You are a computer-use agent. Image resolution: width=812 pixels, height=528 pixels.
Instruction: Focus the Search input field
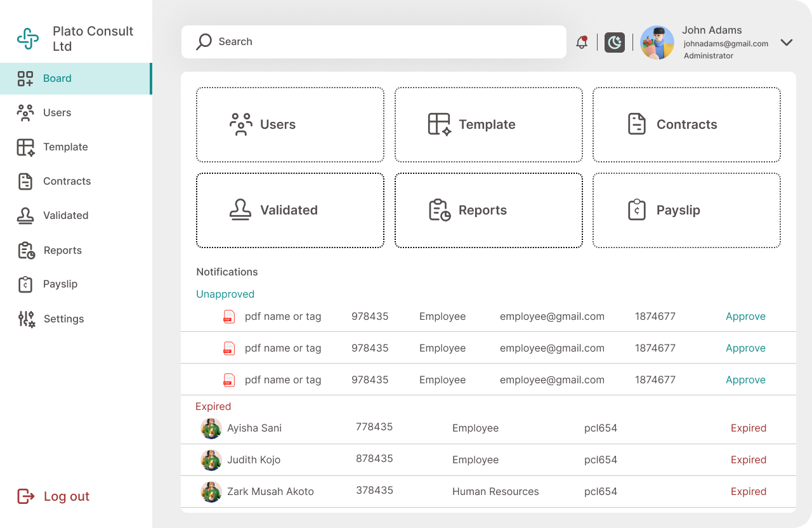(374, 42)
